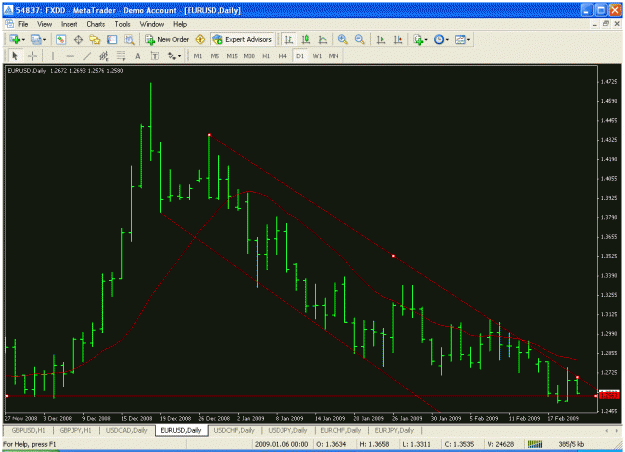Open the Window menu

pyautogui.click(x=152, y=24)
